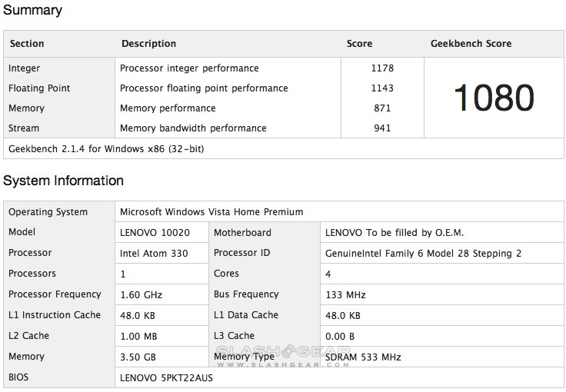
Task: Click the Geekbench 2.1.4 version text
Action: (106, 148)
